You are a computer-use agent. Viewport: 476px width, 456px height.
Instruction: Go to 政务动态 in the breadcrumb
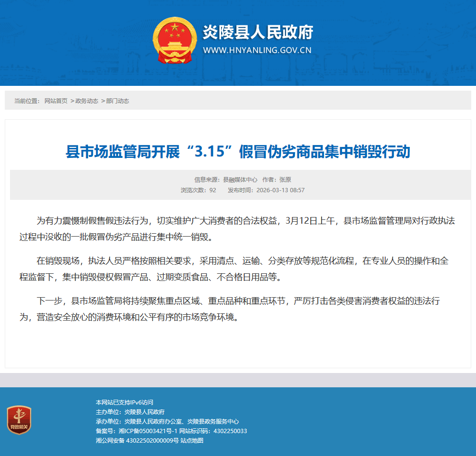pyautogui.click(x=87, y=101)
